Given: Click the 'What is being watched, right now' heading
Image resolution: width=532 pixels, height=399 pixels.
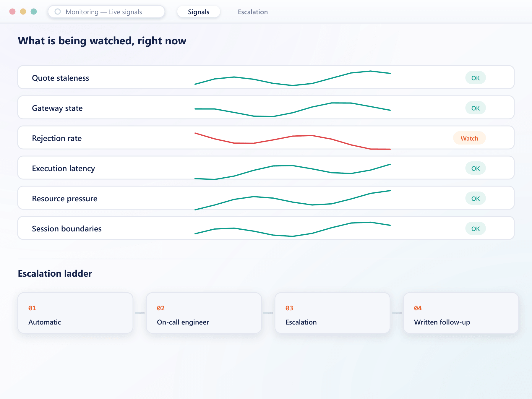Looking at the screenshot, I should tap(102, 41).
